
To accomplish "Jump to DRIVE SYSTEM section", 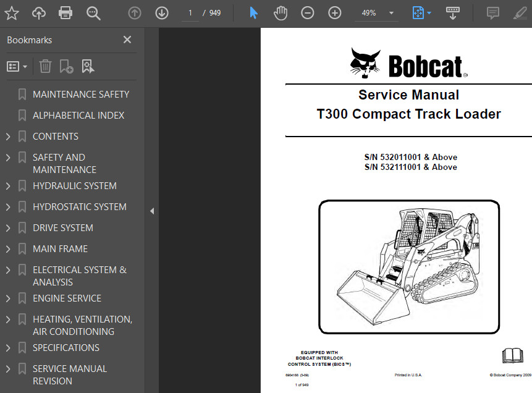I will 63,228.
